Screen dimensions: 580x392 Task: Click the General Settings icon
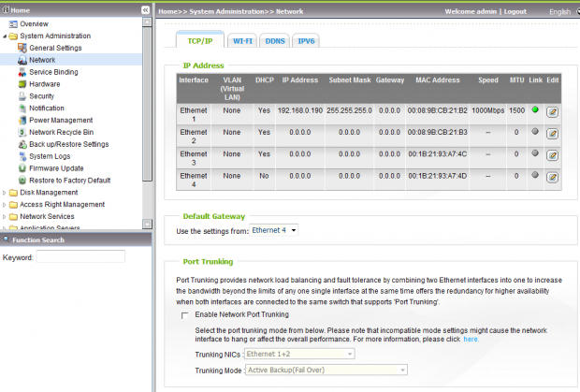tap(22, 48)
